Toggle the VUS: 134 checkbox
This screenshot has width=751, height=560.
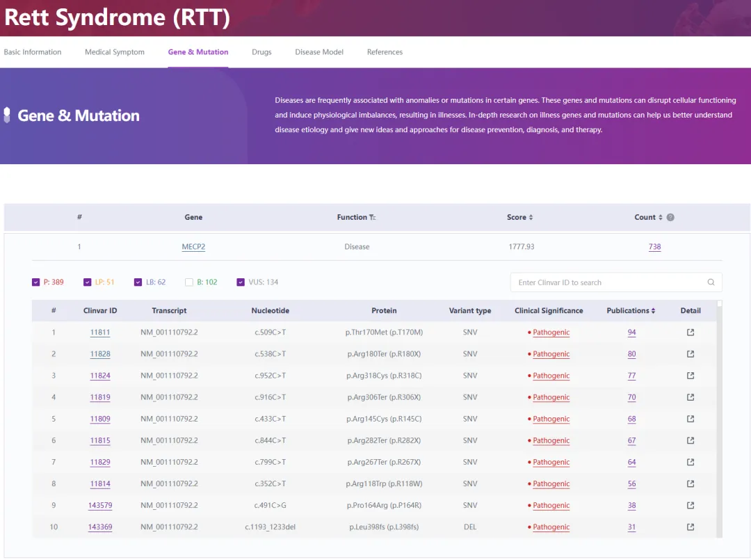click(x=241, y=282)
